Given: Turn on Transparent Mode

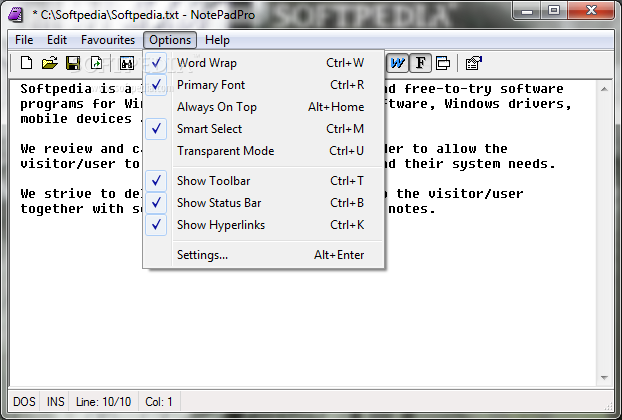Looking at the screenshot, I should pos(264,151).
